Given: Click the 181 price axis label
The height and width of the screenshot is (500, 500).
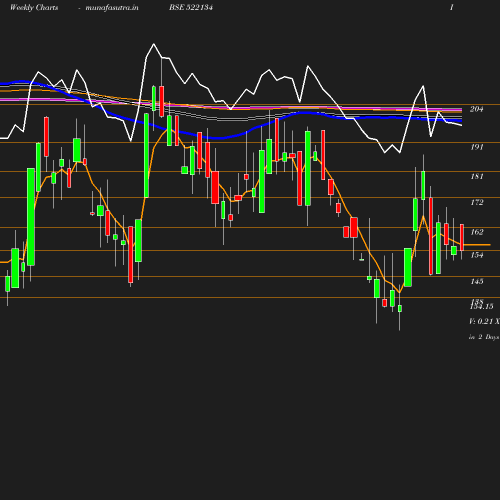Looking at the screenshot, I should pyautogui.click(x=477, y=176).
